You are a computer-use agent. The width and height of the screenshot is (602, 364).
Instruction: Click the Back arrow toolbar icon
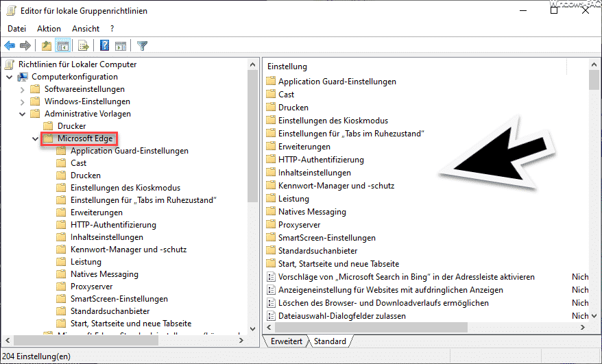coord(10,46)
